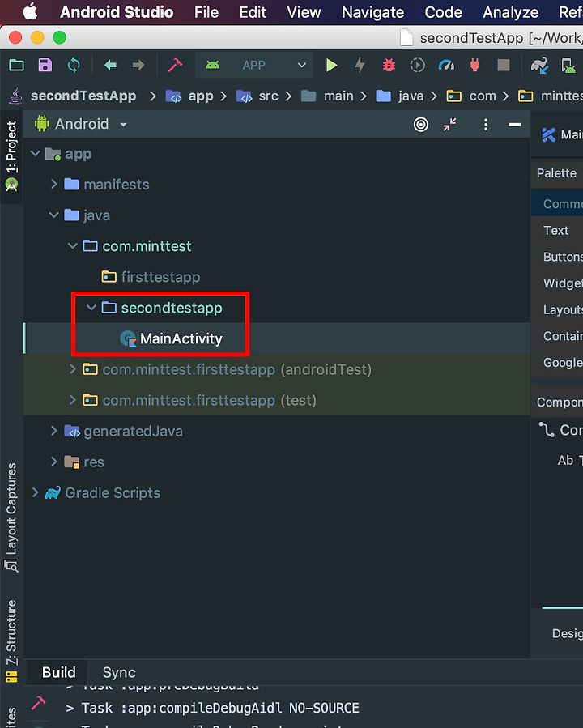Open File menu
Viewport: 583px width, 728px height.
coord(206,12)
